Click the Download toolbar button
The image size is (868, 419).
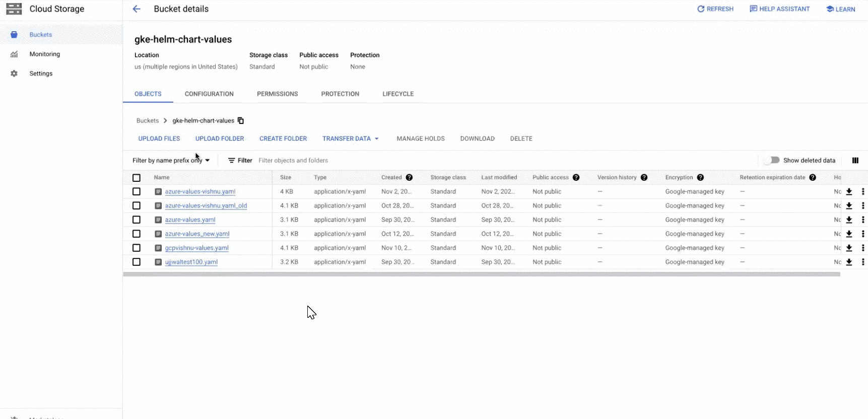point(477,138)
